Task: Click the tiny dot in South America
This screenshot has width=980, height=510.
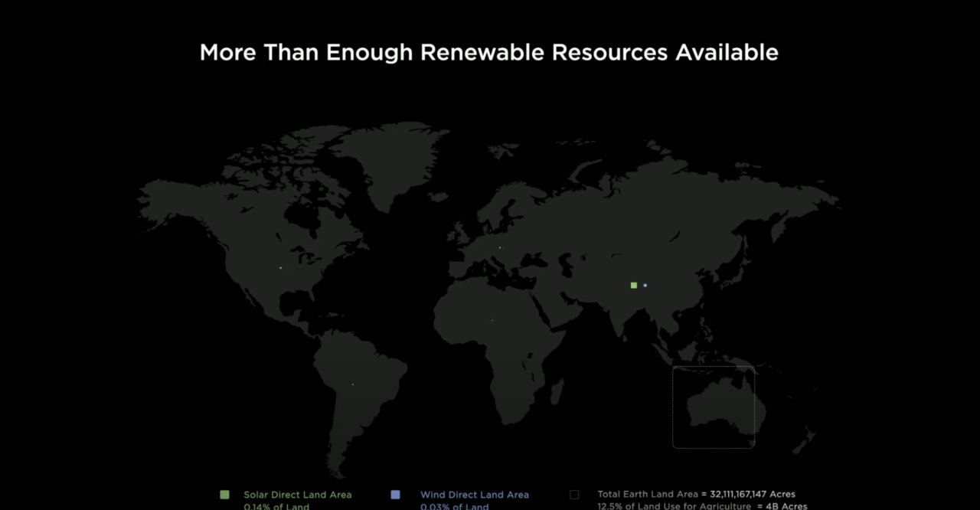Action: [352, 384]
